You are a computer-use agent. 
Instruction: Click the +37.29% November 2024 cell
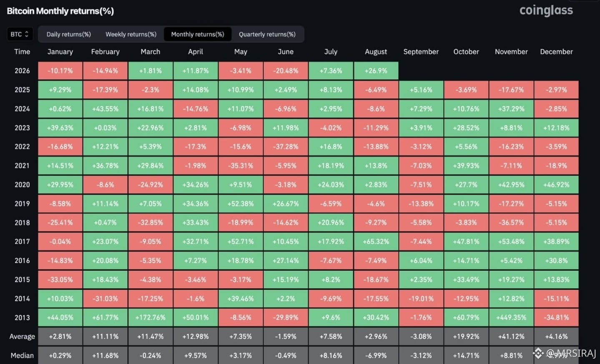pyautogui.click(x=511, y=109)
